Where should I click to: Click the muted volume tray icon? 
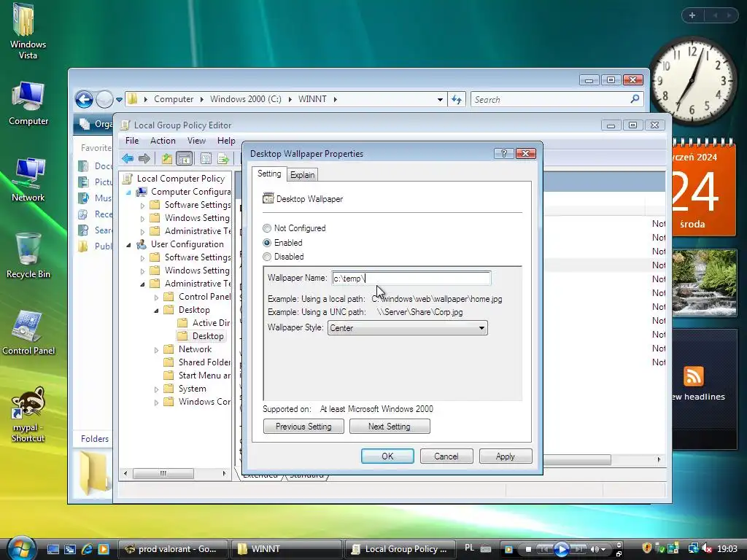pos(707,549)
